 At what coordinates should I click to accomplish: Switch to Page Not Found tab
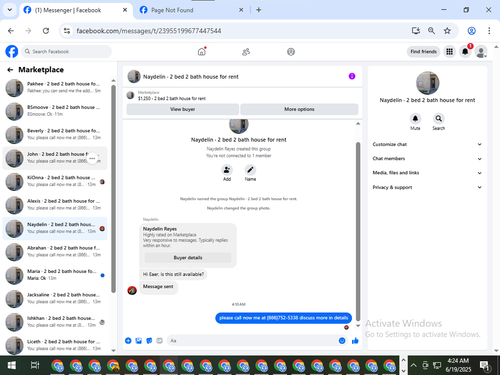pos(191,10)
